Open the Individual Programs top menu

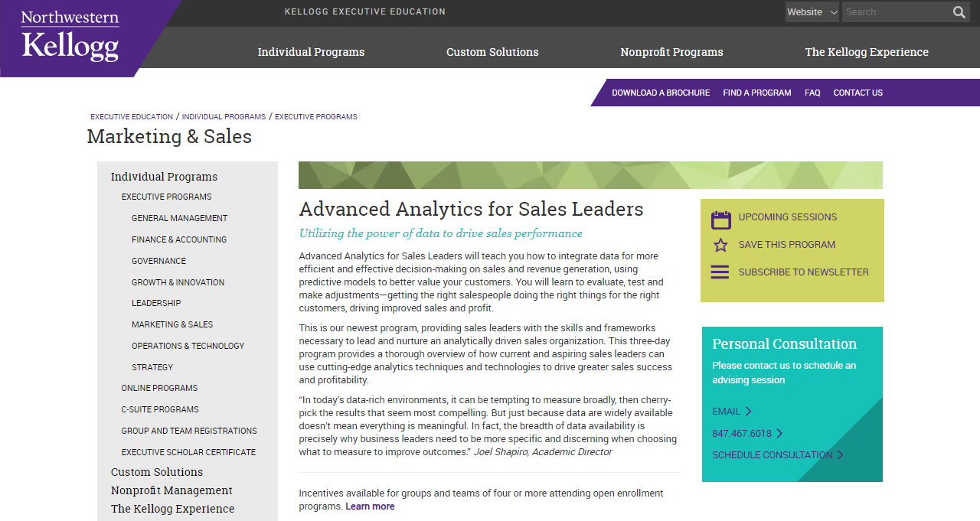311,52
